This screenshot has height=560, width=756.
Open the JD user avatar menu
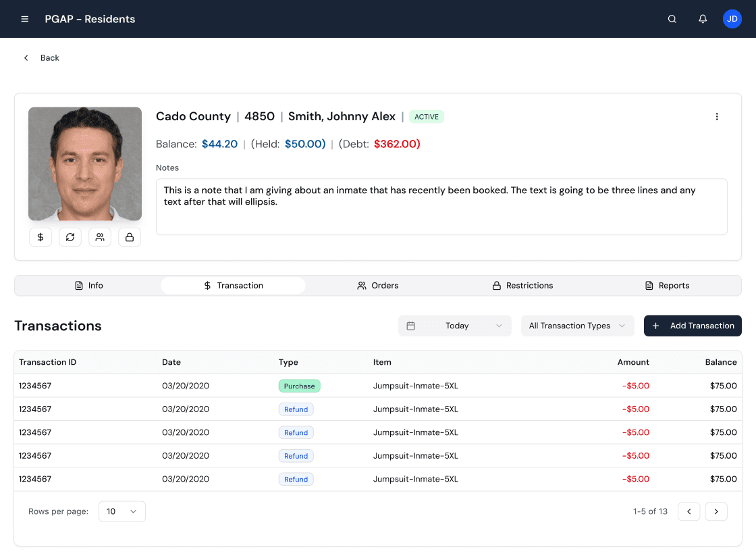732,19
